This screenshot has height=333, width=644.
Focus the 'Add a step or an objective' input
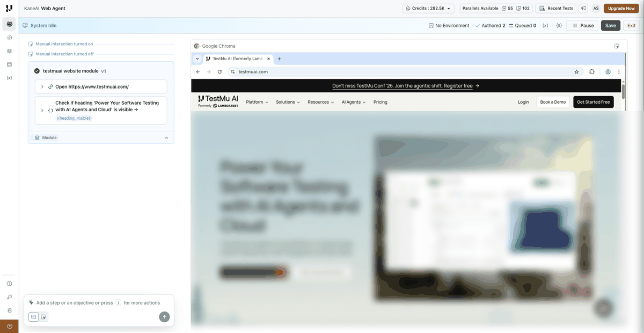coord(99,303)
